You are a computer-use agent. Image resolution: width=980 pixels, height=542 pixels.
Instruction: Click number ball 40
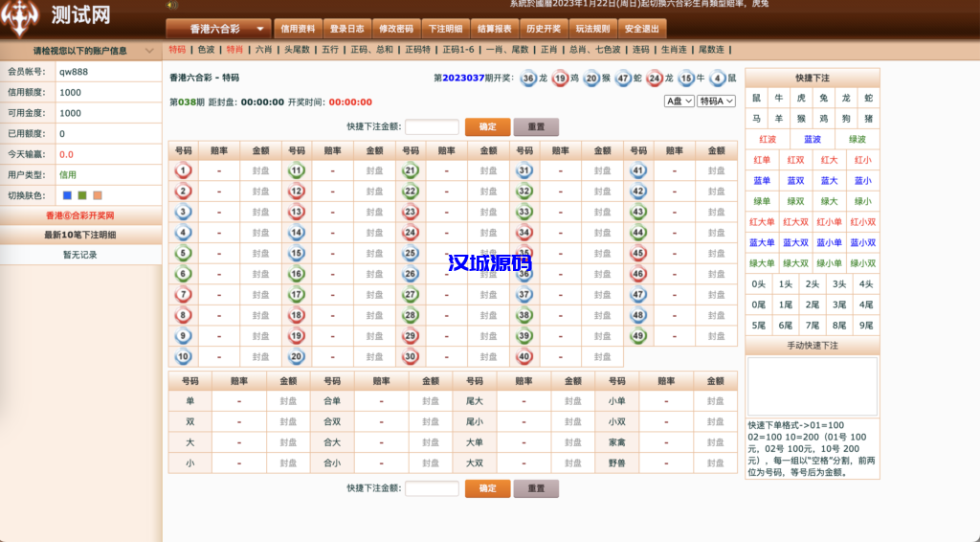(524, 357)
